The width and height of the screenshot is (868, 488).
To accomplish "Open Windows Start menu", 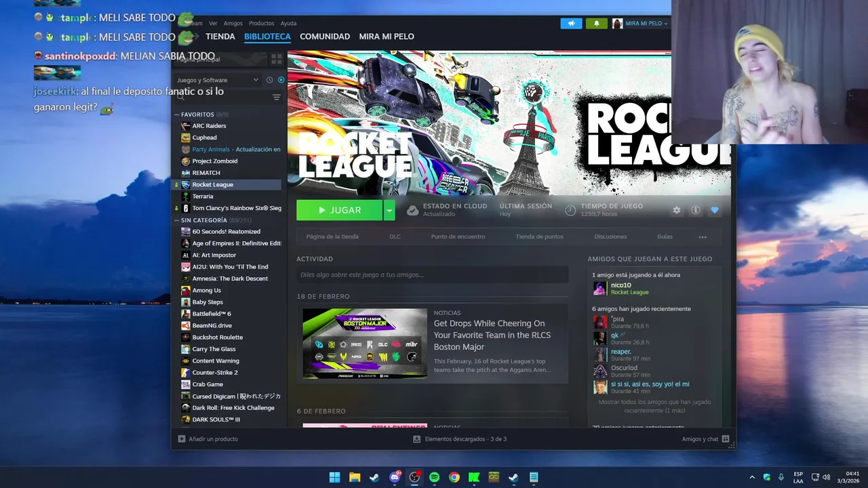I will click(334, 477).
